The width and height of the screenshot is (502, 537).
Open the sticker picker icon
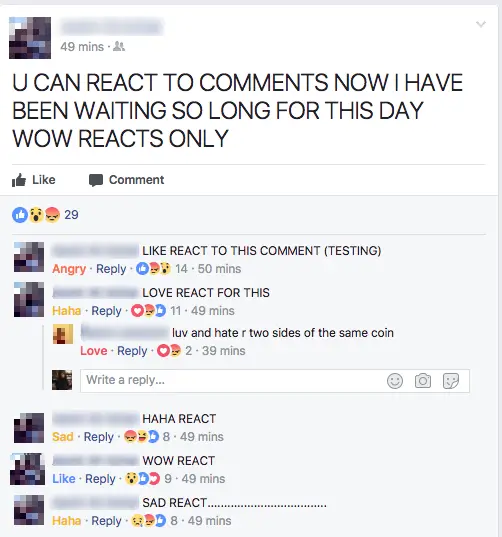coord(451,381)
